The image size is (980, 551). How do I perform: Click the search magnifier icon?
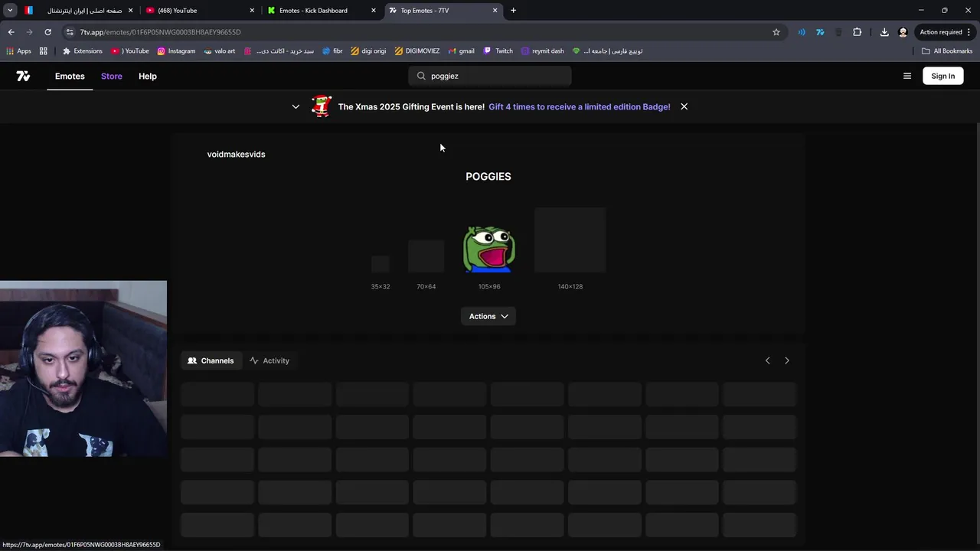click(421, 76)
